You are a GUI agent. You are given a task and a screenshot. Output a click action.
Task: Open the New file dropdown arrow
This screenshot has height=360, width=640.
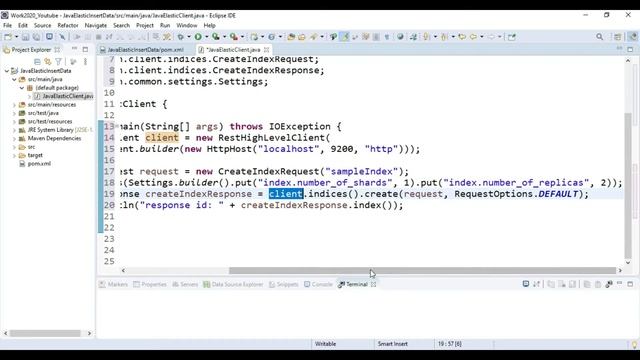tap(16, 37)
